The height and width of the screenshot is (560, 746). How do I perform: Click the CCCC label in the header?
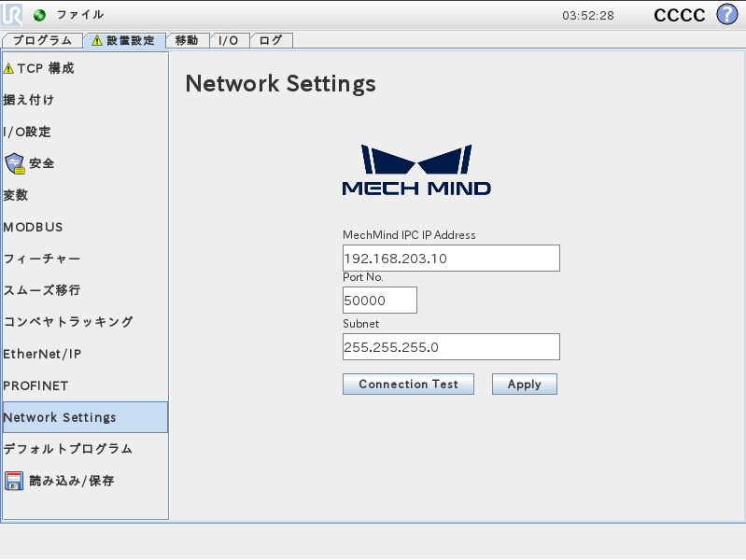click(680, 15)
